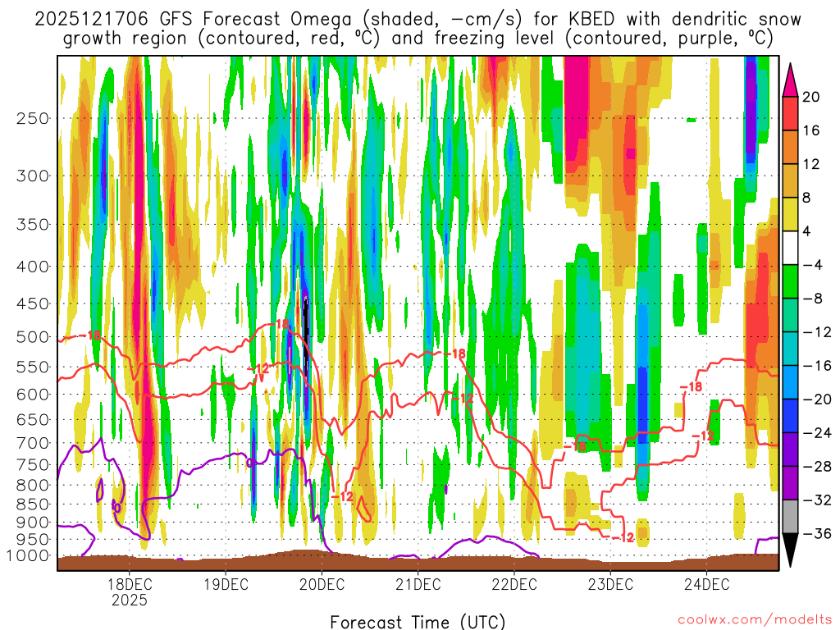Click the red colorbar swatch below 20
The width and height of the screenshot is (840, 630).
coord(790,113)
